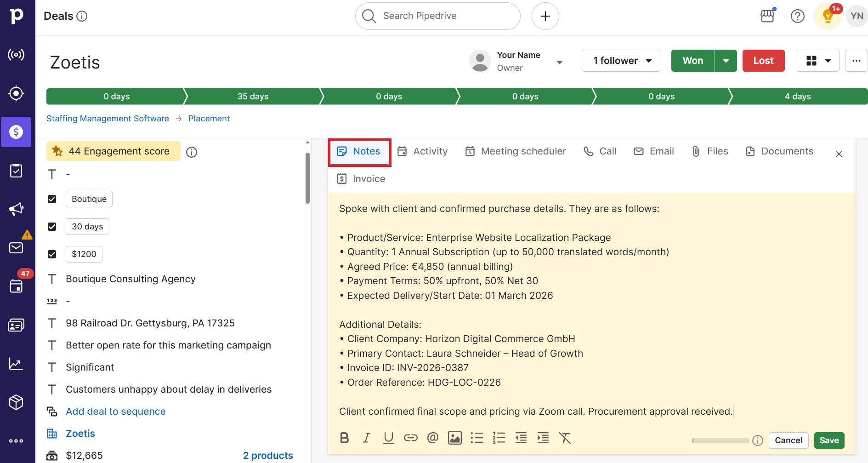Switch to the Activity tab
Image resolution: width=868 pixels, height=463 pixels.
coord(422,151)
